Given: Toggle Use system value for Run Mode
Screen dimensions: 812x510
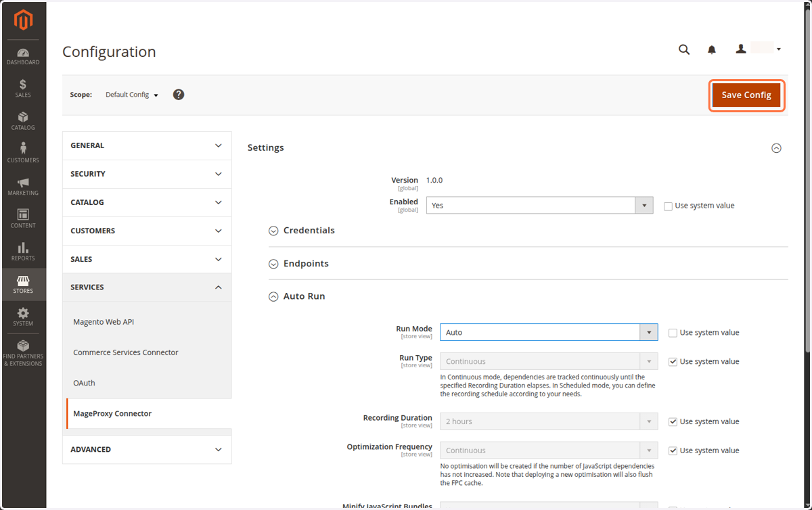Looking at the screenshot, I should coord(673,333).
